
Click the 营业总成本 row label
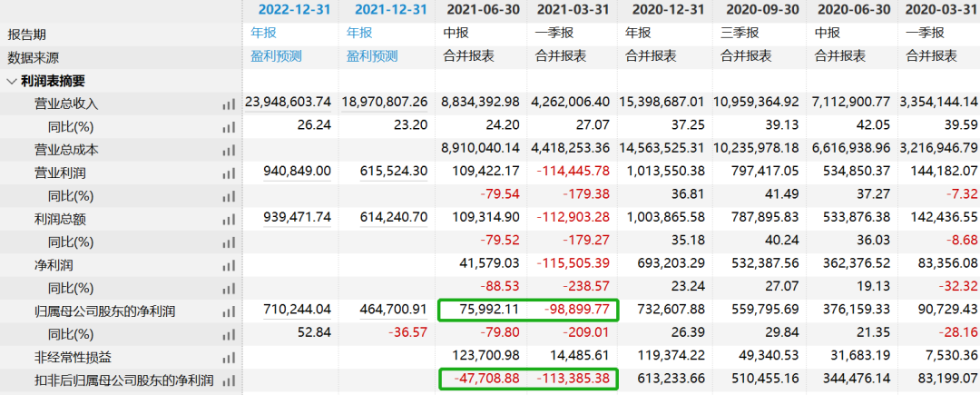[66, 151]
